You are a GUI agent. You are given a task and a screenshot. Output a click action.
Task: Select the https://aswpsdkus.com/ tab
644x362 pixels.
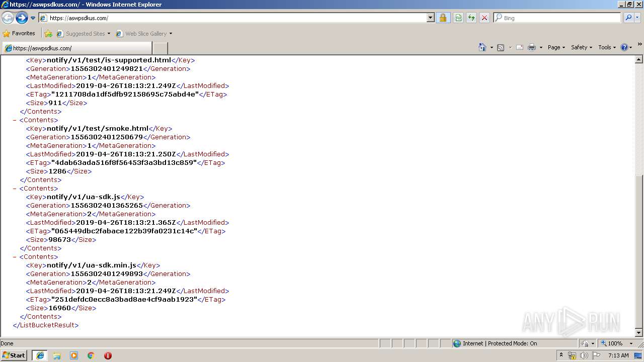tap(76, 48)
